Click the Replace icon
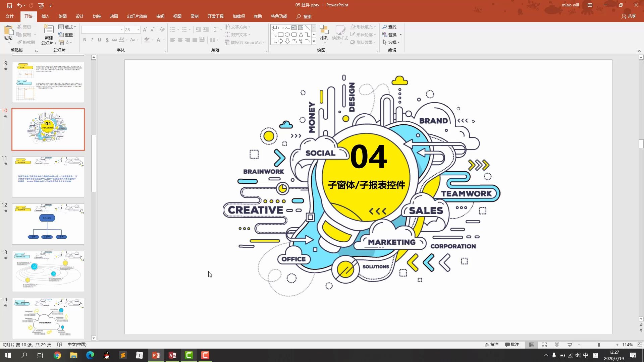Image resolution: width=644 pixels, height=362 pixels. pyautogui.click(x=385, y=35)
